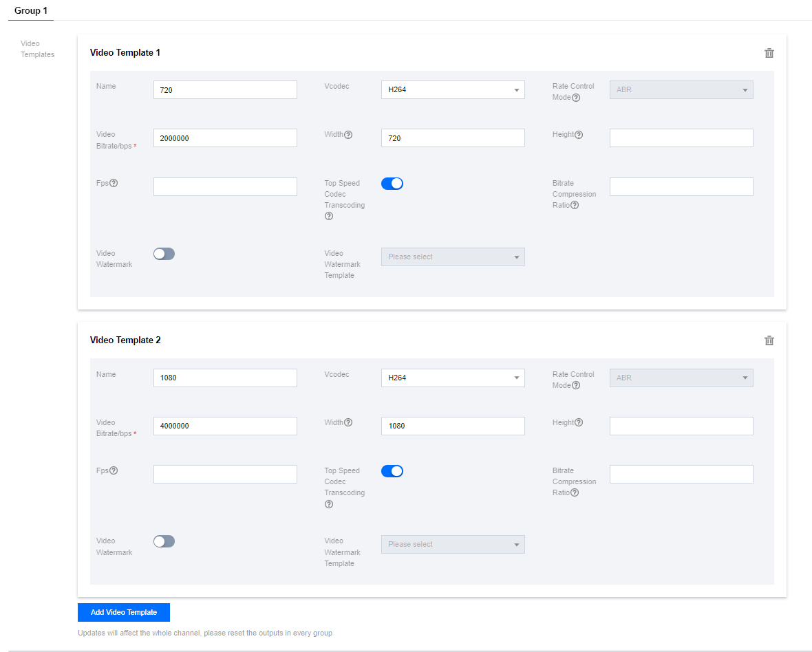Open Height help icon in Template 2

[579, 422]
